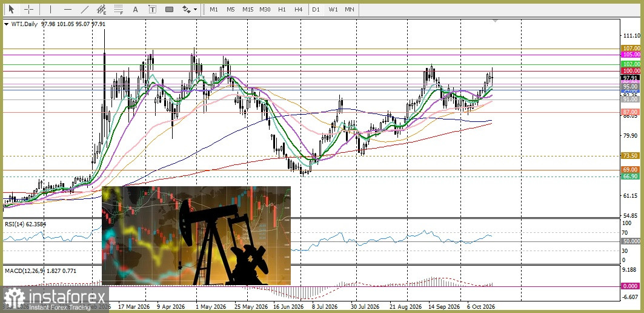This screenshot has width=644, height=313.
Task: Pick the Fibonacci retracement tool
Action: [x=119, y=9]
